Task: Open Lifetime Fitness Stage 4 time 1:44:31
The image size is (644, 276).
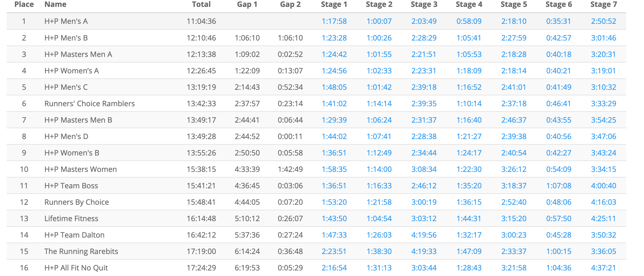Action: [469, 219]
